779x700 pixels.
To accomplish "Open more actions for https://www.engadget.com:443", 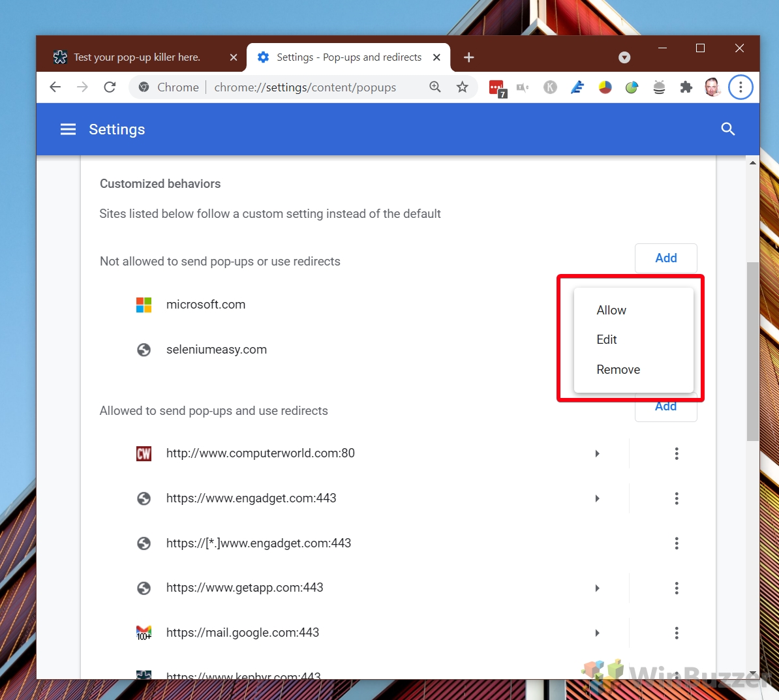I will tap(677, 498).
